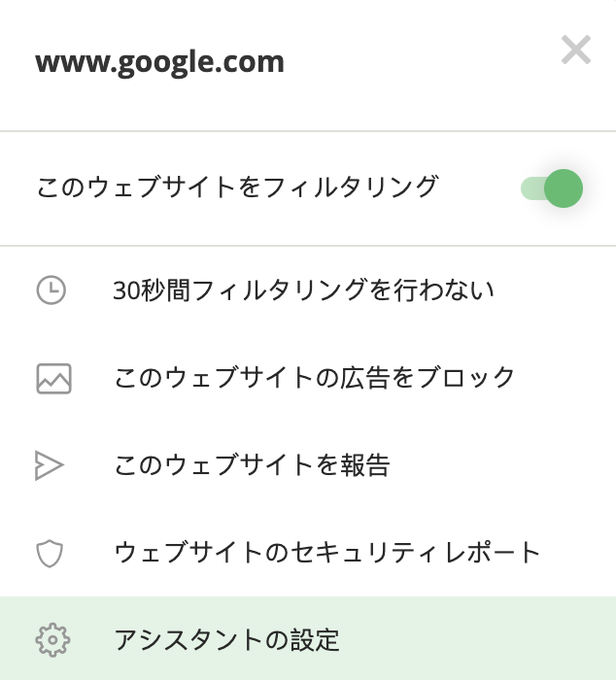Close the assistant popup with X
Viewport: 616px width, 680px height.
point(576,50)
